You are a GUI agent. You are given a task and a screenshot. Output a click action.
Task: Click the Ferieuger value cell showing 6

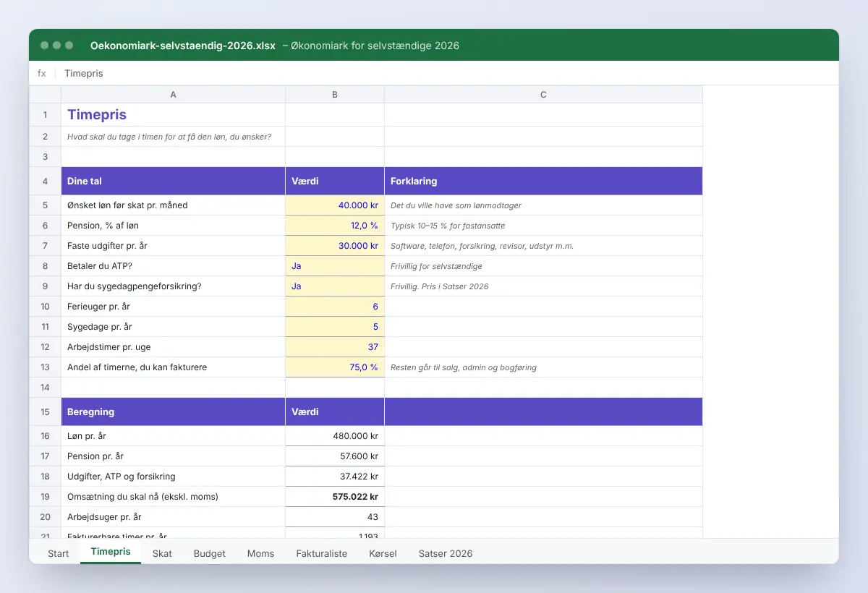(x=335, y=307)
